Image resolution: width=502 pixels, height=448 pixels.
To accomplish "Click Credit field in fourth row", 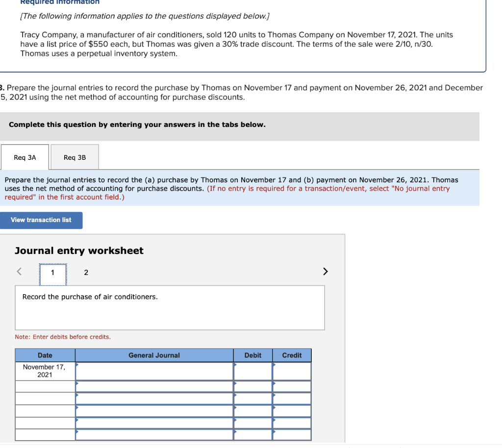I will [292, 411].
